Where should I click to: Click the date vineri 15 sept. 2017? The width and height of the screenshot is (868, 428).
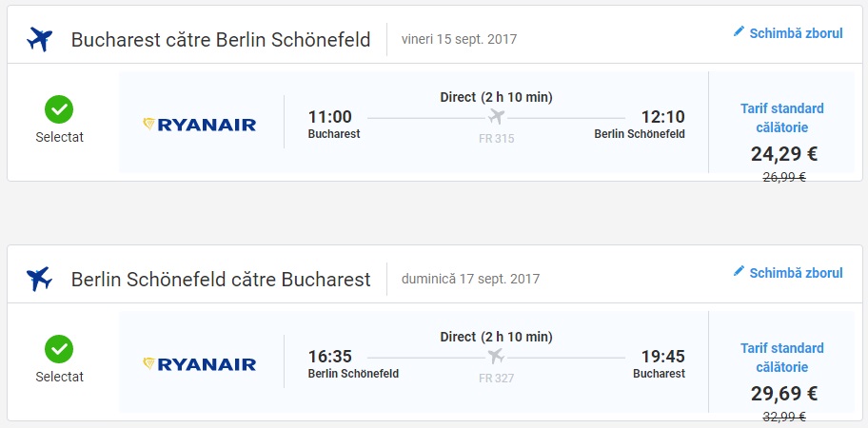pyautogui.click(x=460, y=40)
